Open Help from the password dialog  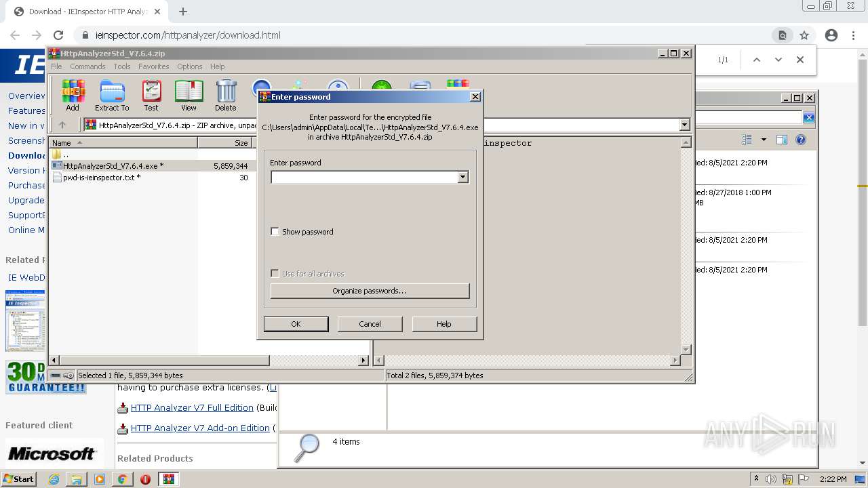(444, 324)
